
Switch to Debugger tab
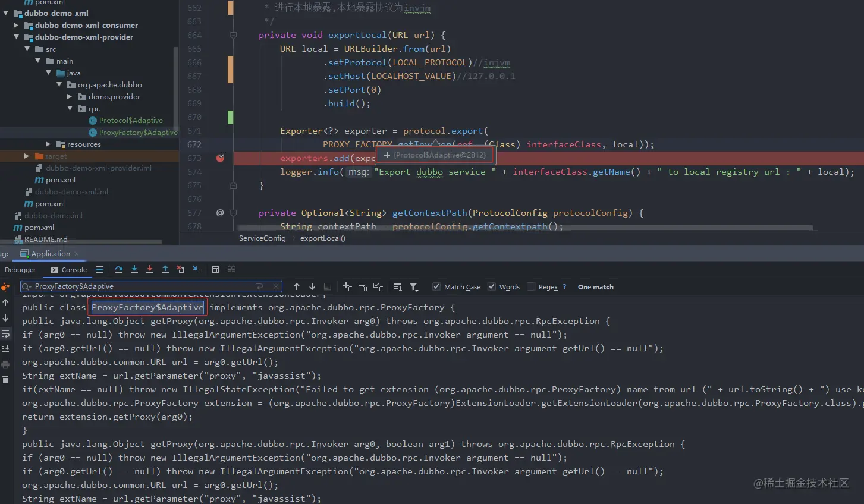click(x=20, y=270)
